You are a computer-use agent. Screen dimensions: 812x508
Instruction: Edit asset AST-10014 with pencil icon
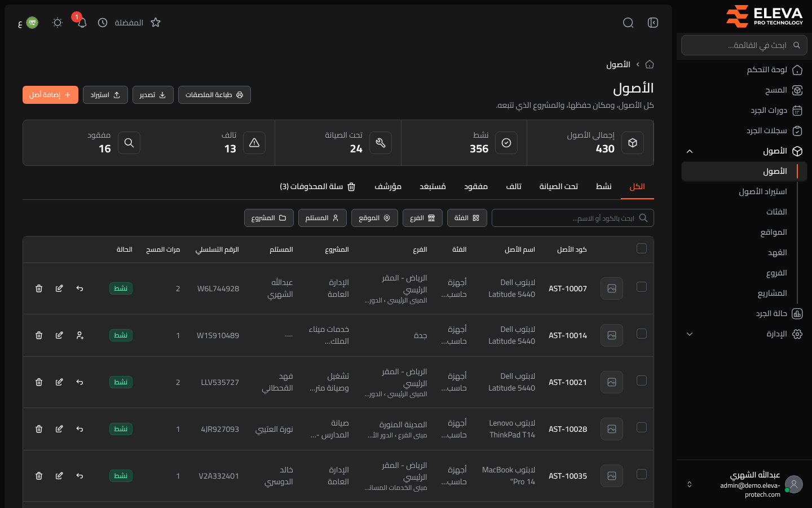tap(59, 335)
